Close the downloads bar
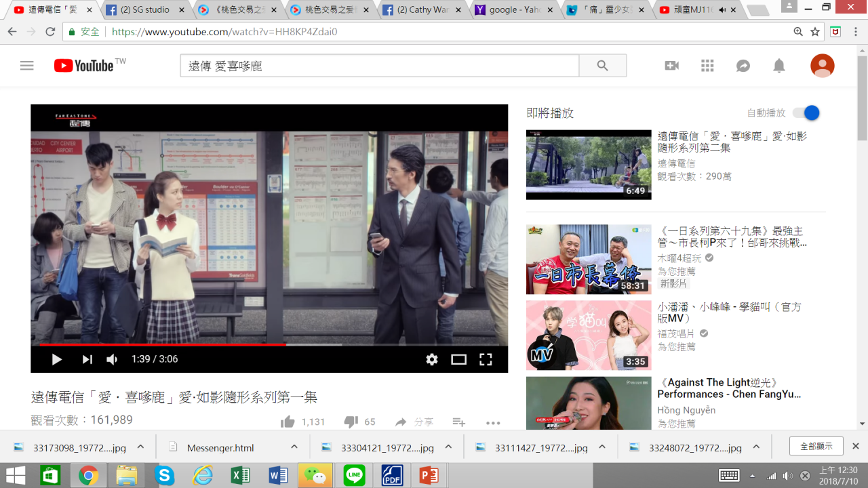This screenshot has height=488, width=868. pyautogui.click(x=856, y=447)
